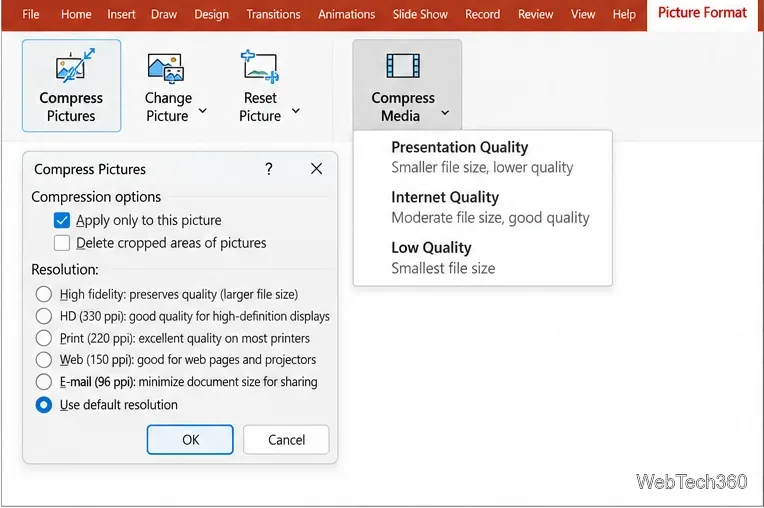Switch to the Design tab
The width and height of the screenshot is (764, 508).
click(x=211, y=14)
